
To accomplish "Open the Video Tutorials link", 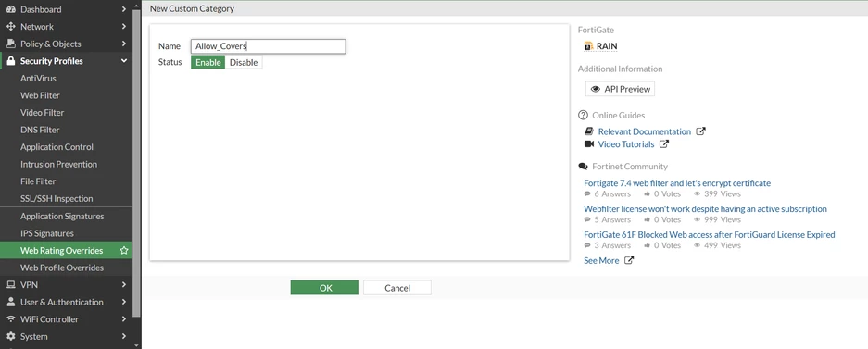I will [626, 144].
